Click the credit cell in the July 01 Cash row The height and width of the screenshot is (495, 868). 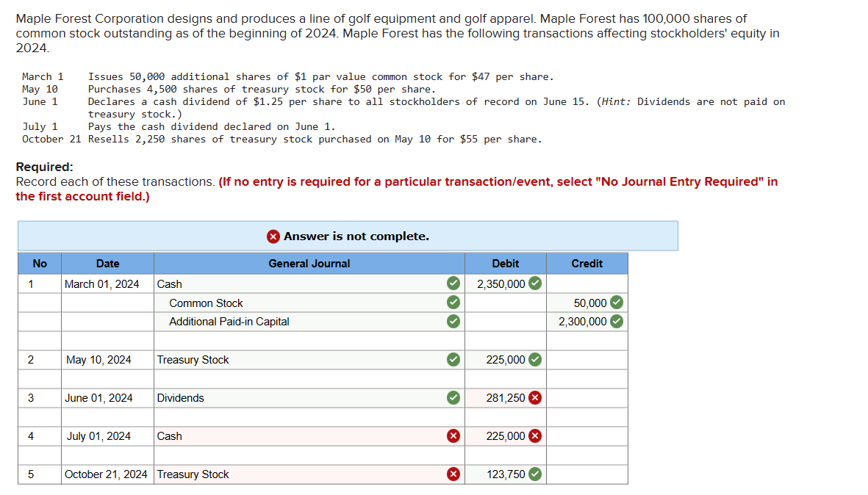587,436
